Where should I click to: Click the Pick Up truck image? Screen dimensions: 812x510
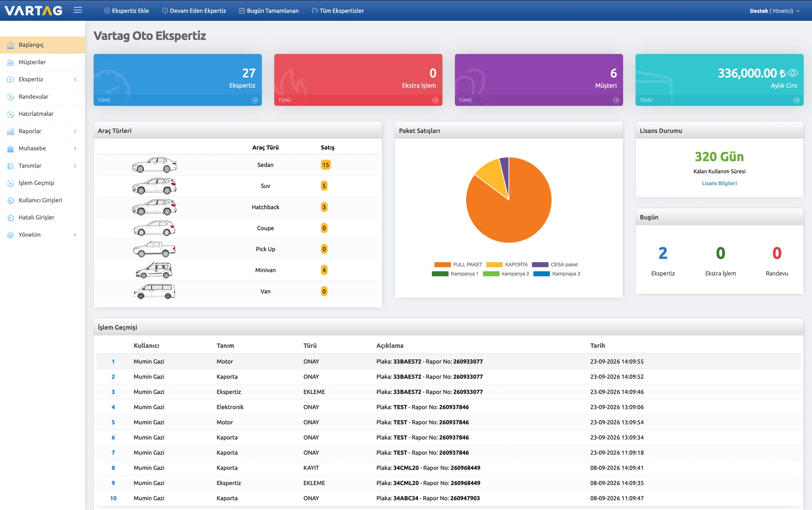pos(154,249)
